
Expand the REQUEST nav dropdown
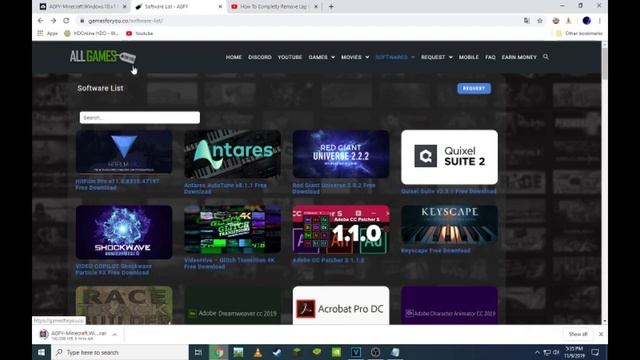pos(437,57)
